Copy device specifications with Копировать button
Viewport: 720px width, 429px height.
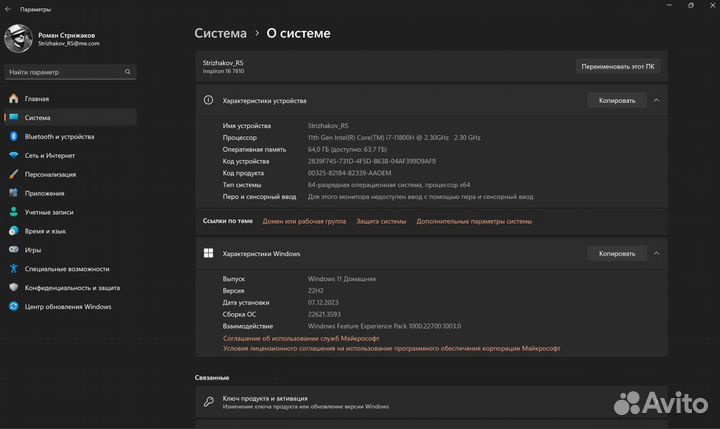(x=617, y=101)
